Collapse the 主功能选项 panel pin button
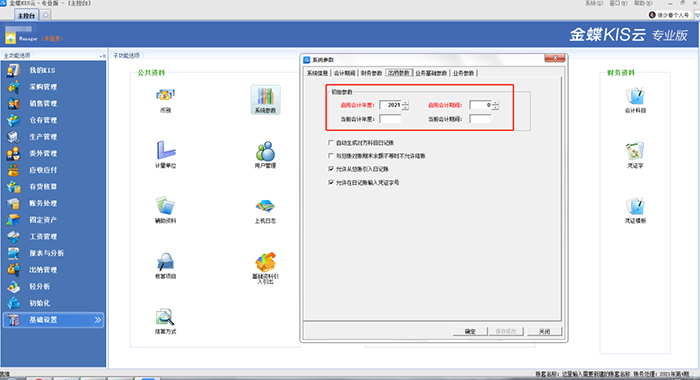Image resolution: width=700 pixels, height=380 pixels. pos(102,56)
